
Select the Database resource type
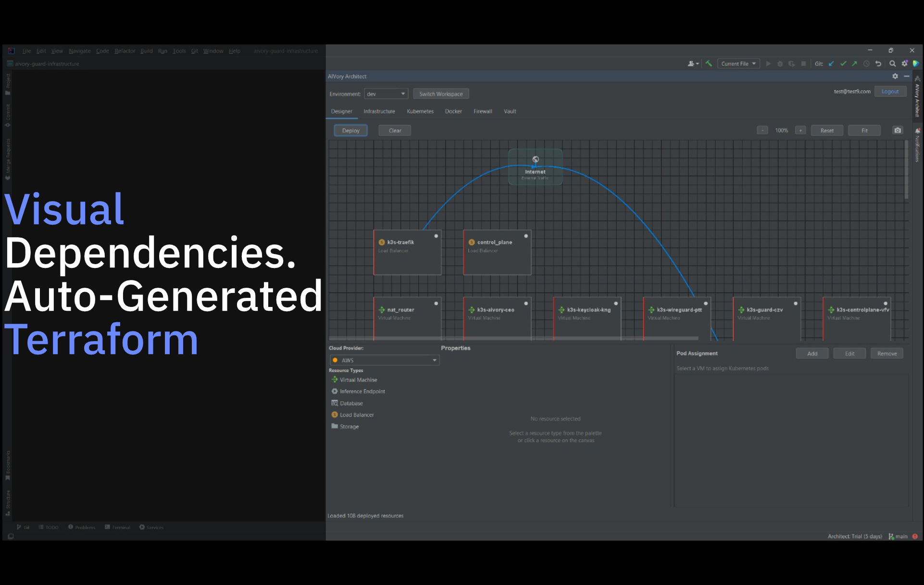[x=350, y=403]
